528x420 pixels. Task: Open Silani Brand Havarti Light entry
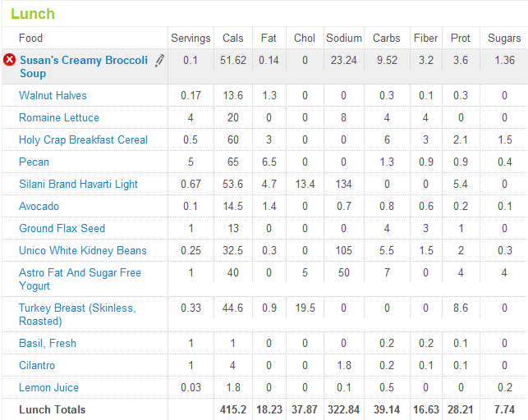78,185
